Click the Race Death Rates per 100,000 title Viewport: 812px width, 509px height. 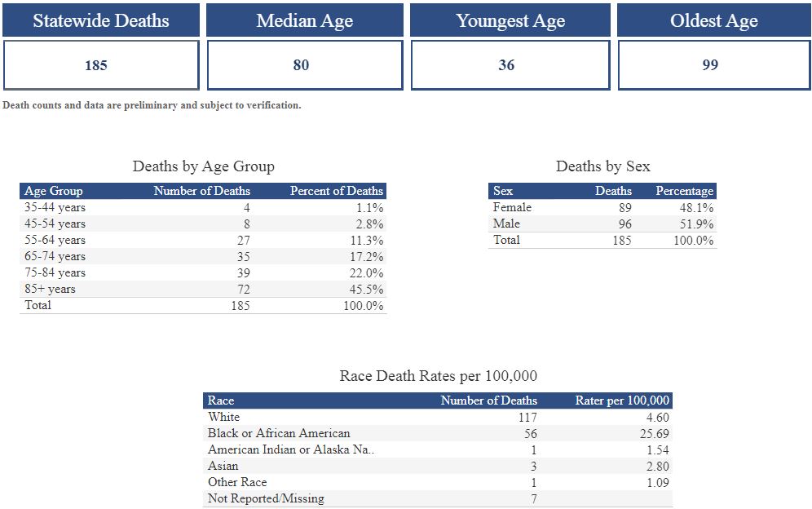(x=438, y=376)
